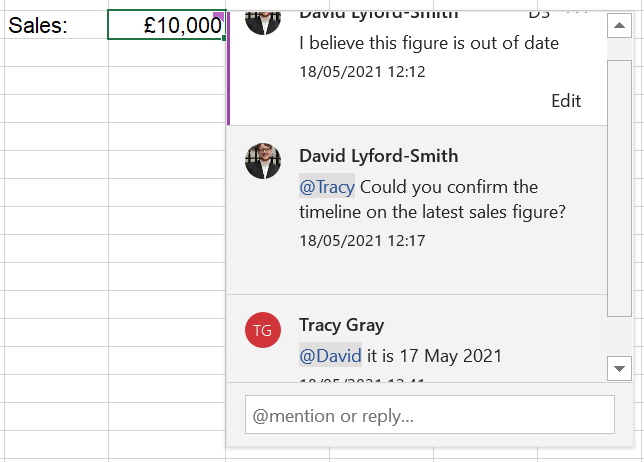Click the 'Tracy Gray' author name
The width and height of the screenshot is (644, 462).
tap(341, 325)
